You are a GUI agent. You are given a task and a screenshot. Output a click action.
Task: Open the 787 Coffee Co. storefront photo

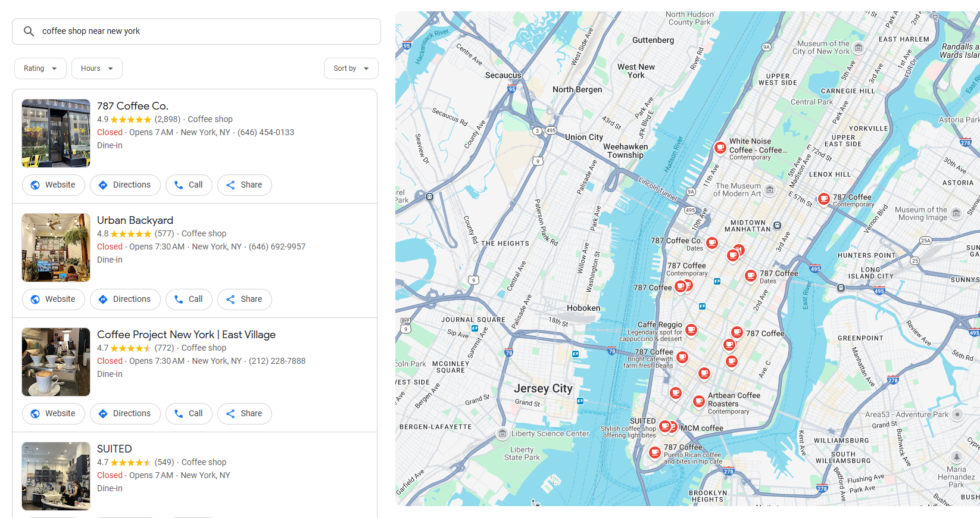pyautogui.click(x=56, y=133)
